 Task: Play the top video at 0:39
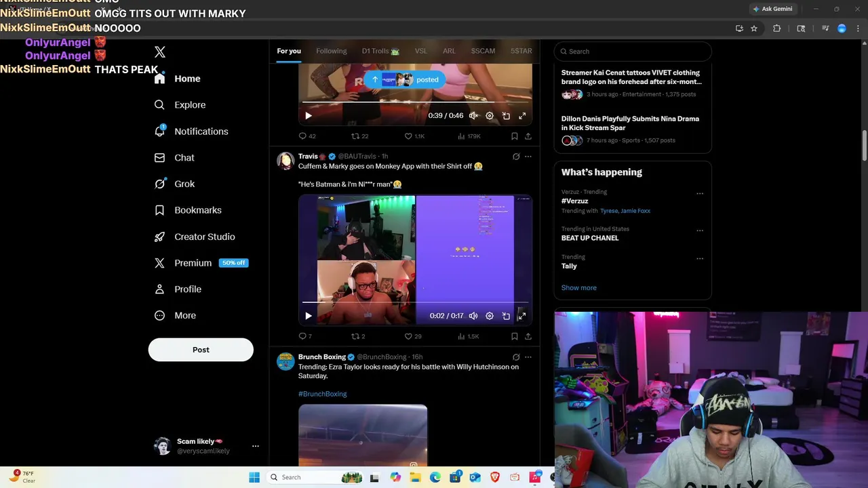(x=309, y=116)
